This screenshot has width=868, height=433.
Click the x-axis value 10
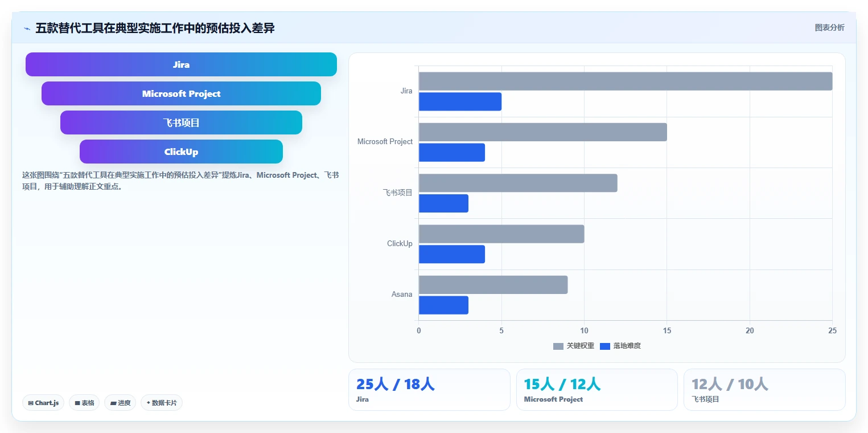point(584,331)
